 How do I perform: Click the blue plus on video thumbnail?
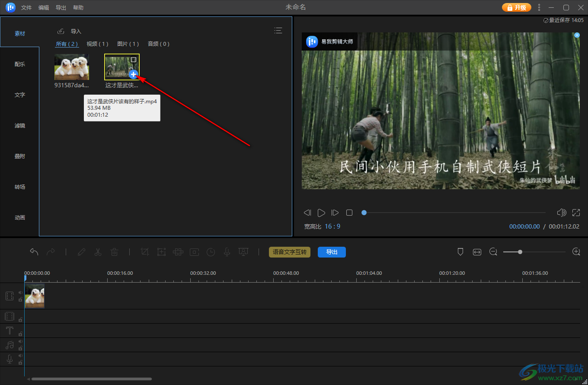[134, 74]
